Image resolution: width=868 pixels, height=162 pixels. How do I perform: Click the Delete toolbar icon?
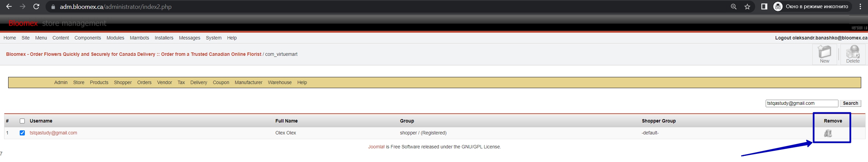point(853,54)
